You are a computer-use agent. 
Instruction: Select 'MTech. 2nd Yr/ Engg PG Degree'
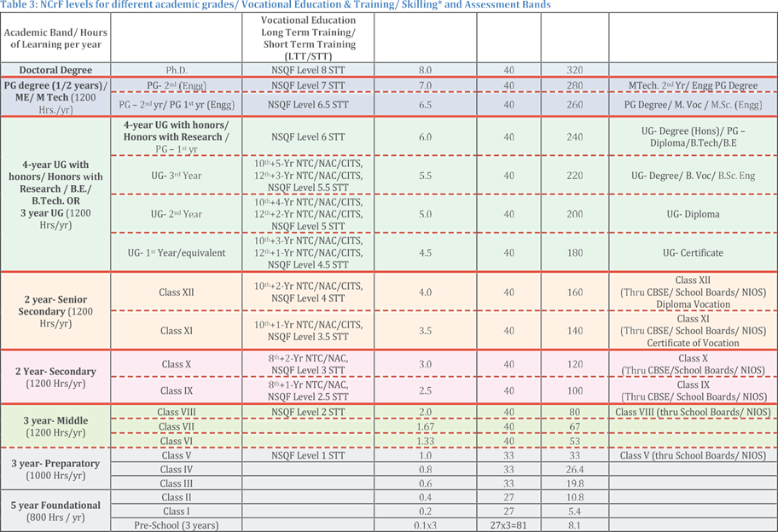[693, 85]
